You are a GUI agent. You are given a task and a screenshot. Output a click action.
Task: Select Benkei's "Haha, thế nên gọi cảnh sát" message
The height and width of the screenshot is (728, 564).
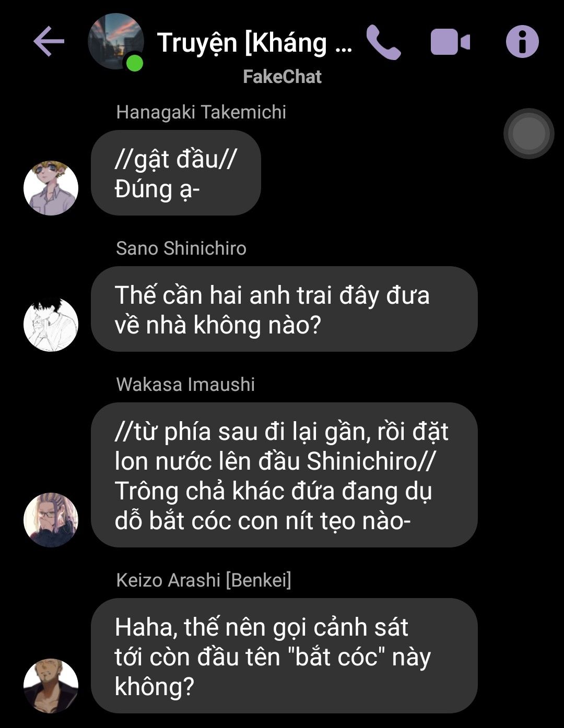(x=284, y=656)
